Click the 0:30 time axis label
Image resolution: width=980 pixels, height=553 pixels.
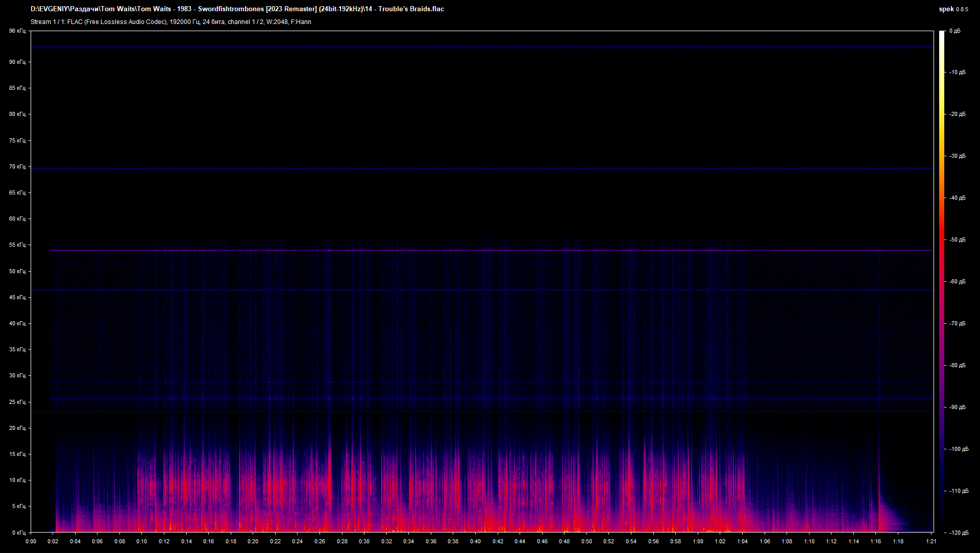click(364, 542)
